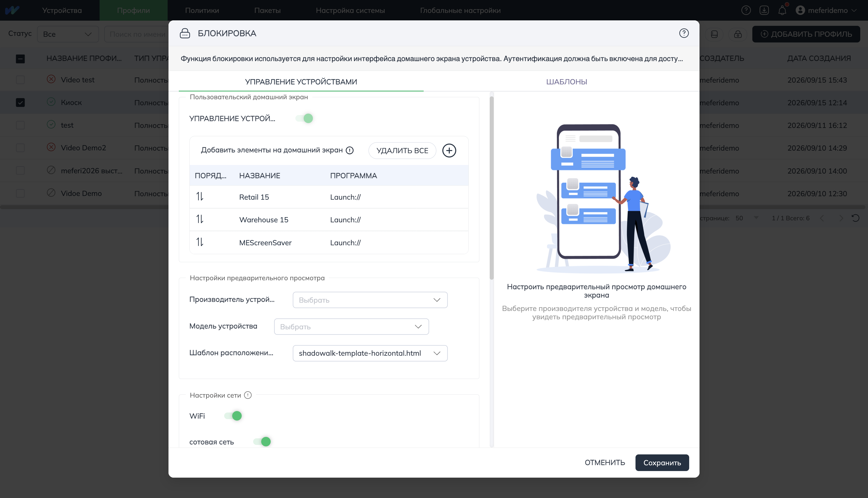The height and width of the screenshot is (498, 868).
Task: Click the download icon in the top bar
Action: (x=764, y=10)
